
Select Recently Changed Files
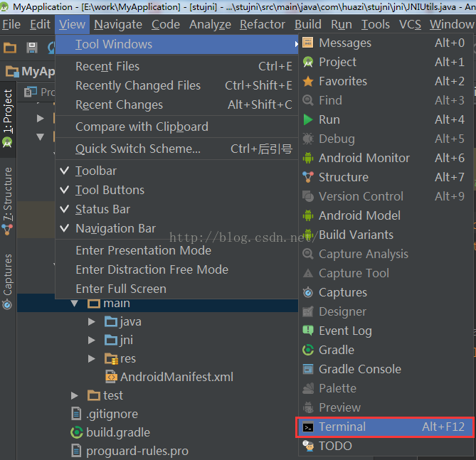(176, 85)
